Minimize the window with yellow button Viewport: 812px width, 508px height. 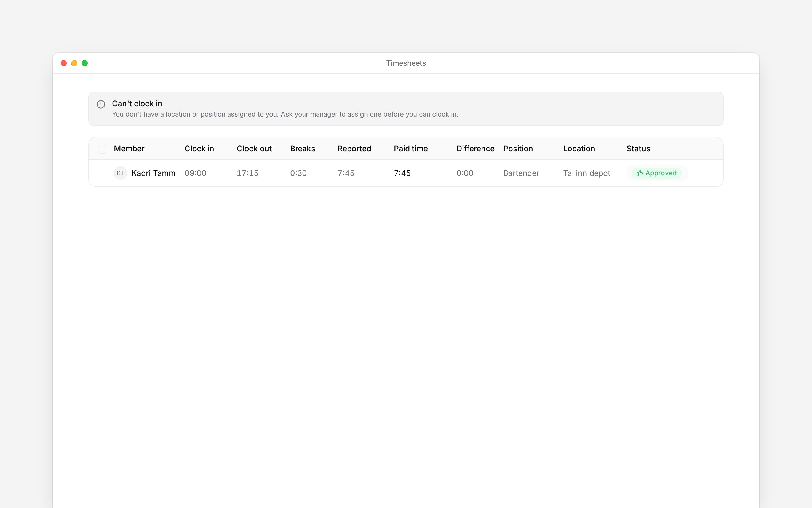point(74,63)
